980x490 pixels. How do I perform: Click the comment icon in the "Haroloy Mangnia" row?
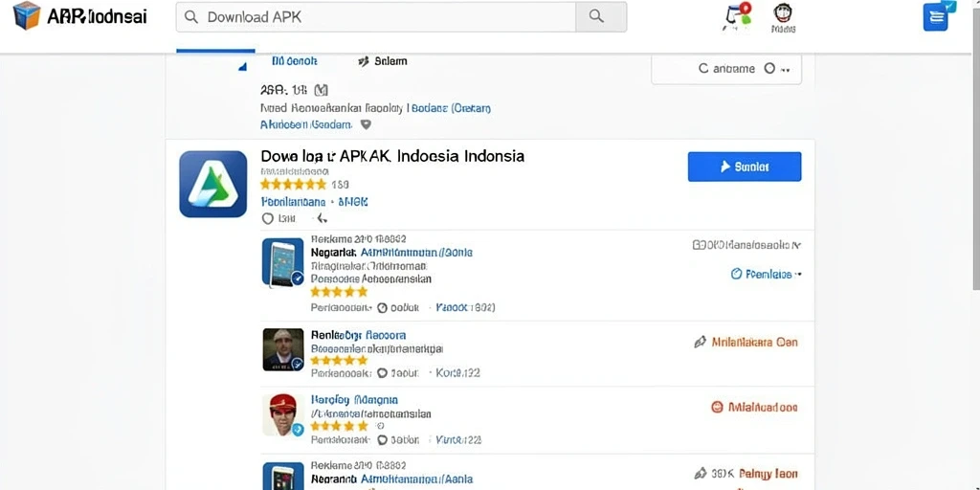tap(383, 440)
